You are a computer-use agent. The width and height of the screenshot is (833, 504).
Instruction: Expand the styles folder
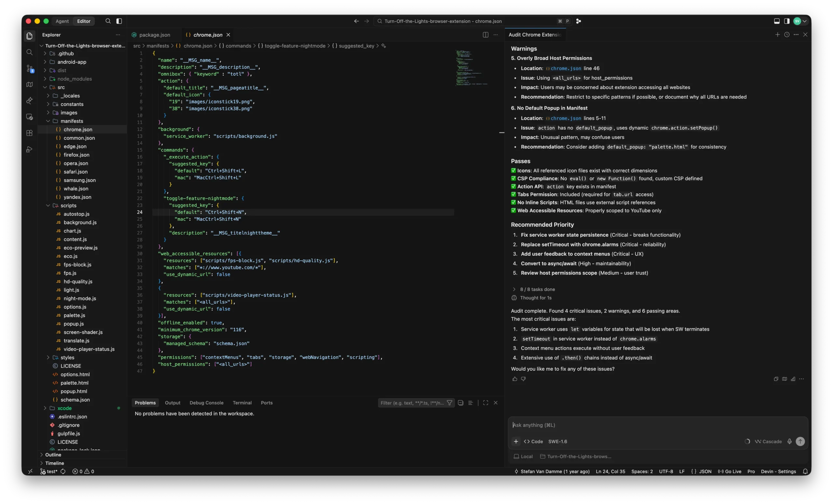click(67, 357)
